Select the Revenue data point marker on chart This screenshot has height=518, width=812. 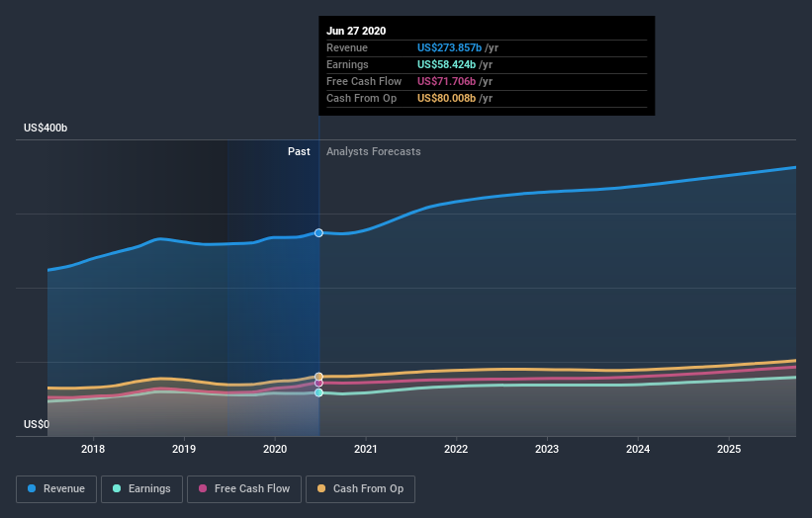coord(319,233)
